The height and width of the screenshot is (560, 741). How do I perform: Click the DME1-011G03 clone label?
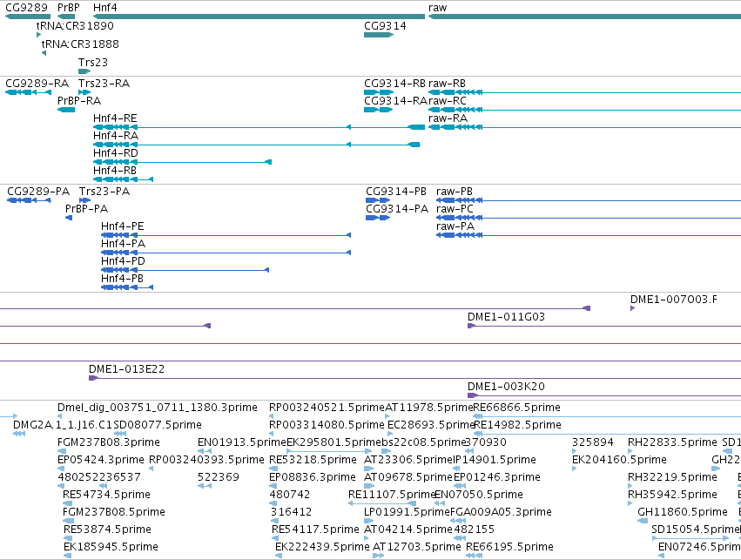pos(506,317)
